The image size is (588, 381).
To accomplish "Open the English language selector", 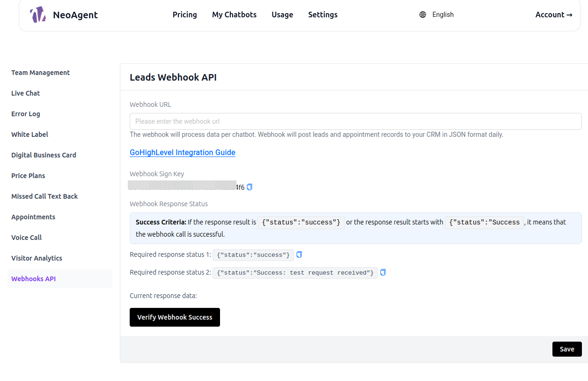I will click(x=443, y=15).
